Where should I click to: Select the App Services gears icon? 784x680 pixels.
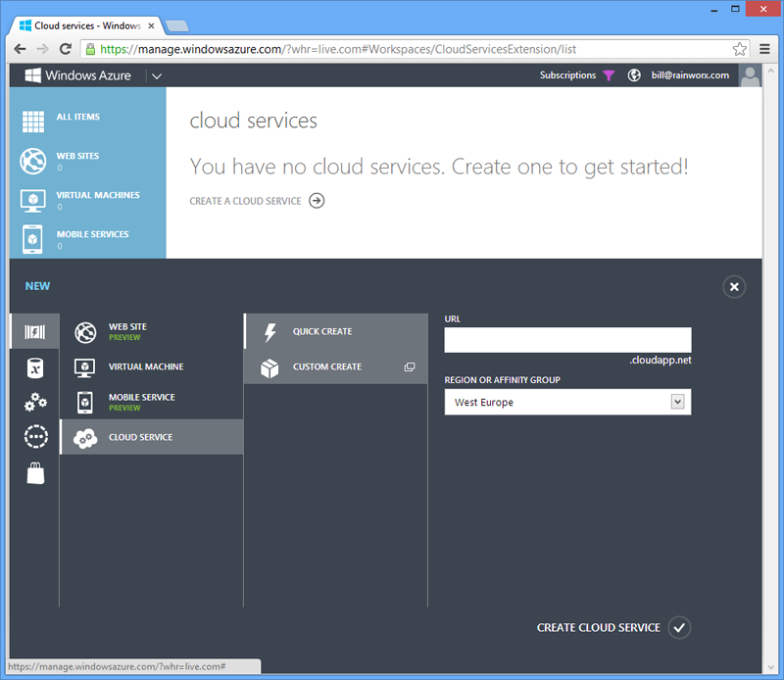click(x=35, y=402)
